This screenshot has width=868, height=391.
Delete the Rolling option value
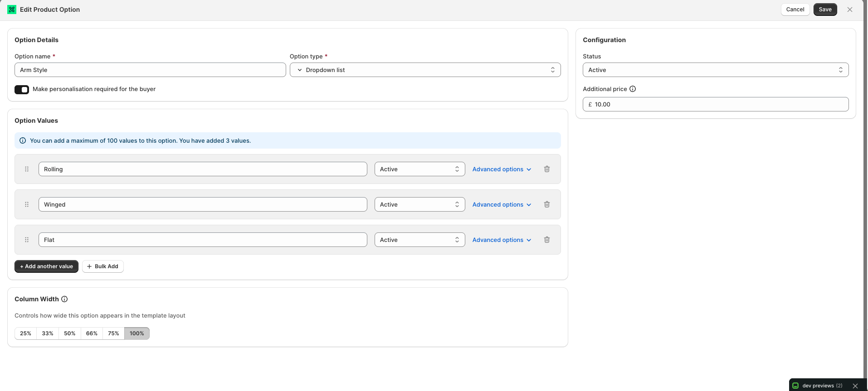tap(547, 169)
